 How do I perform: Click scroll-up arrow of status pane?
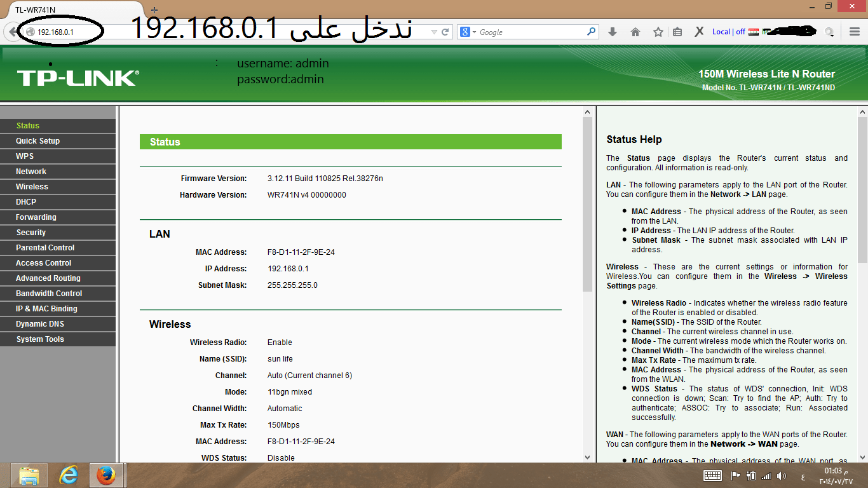(588, 112)
